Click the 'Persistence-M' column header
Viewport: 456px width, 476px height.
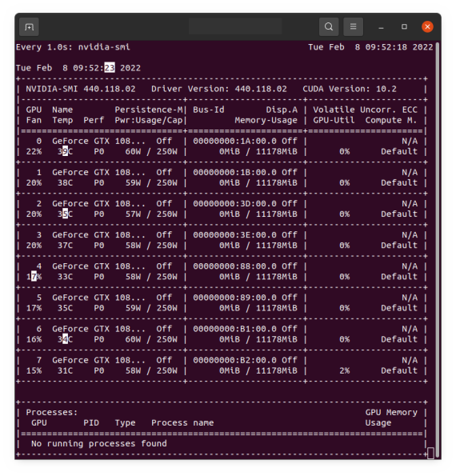coord(149,110)
